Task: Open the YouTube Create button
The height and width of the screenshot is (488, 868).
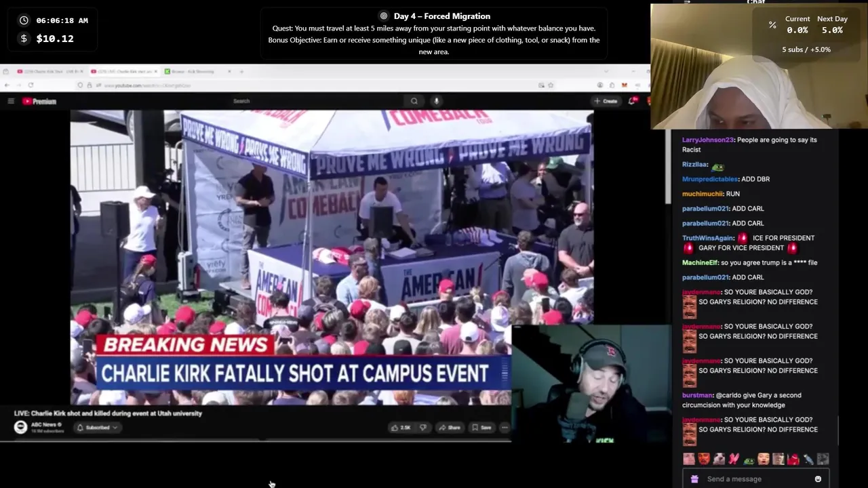Action: (606, 101)
